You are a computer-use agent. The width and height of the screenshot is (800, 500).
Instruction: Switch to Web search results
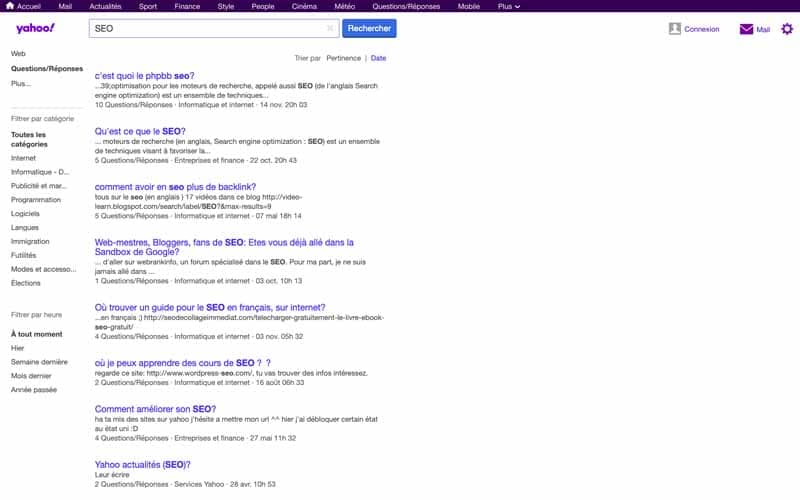point(18,53)
